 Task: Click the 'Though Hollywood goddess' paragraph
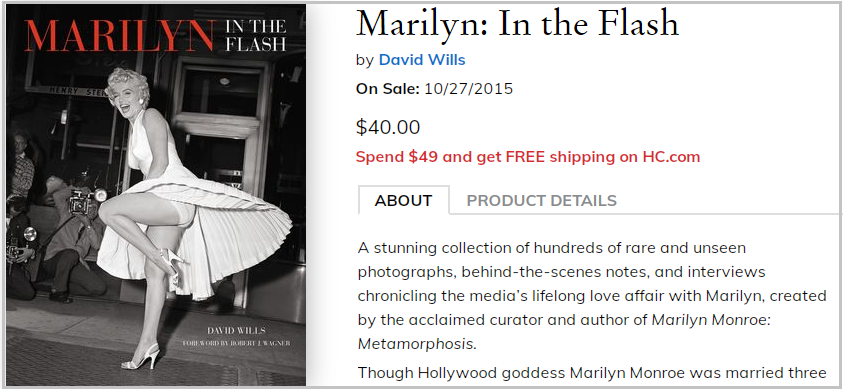pos(592,372)
